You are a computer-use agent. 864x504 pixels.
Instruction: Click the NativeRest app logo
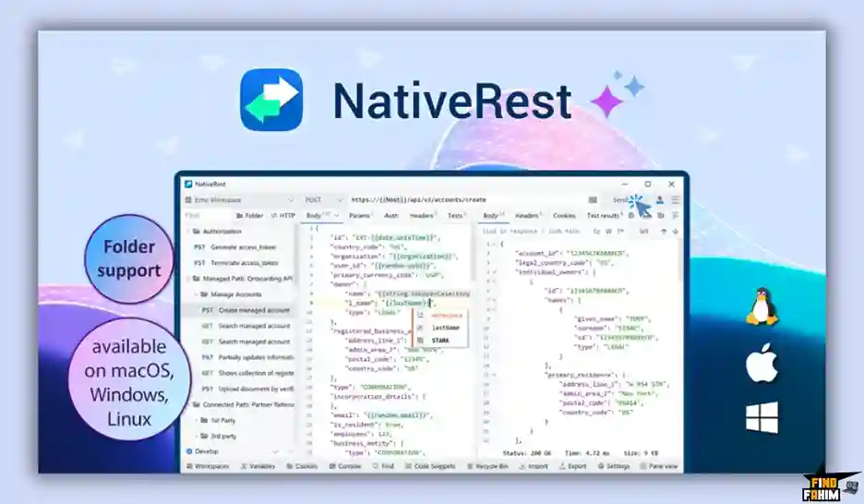point(271,100)
